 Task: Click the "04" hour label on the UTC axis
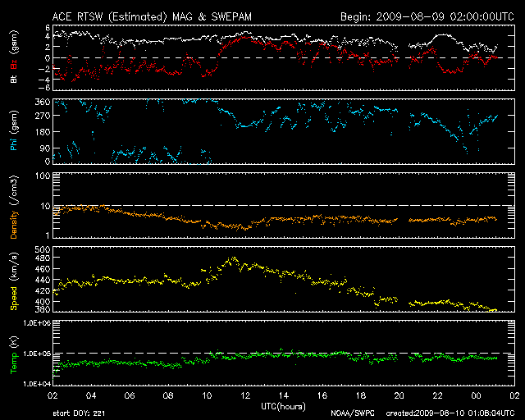[x=91, y=395]
